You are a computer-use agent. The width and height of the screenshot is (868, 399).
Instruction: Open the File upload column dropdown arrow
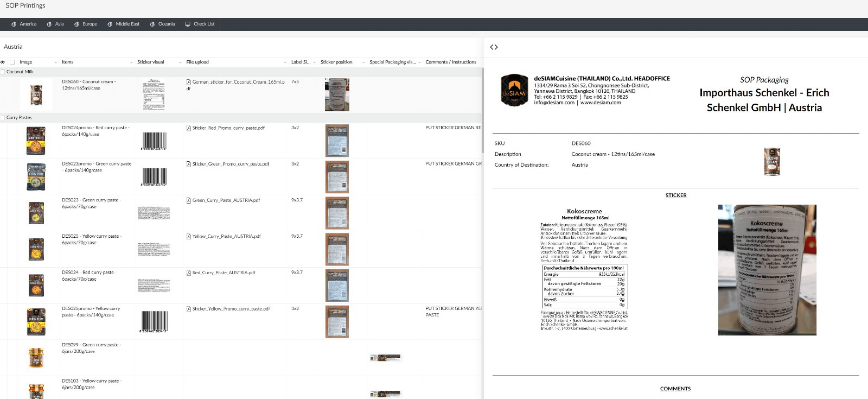(x=285, y=62)
